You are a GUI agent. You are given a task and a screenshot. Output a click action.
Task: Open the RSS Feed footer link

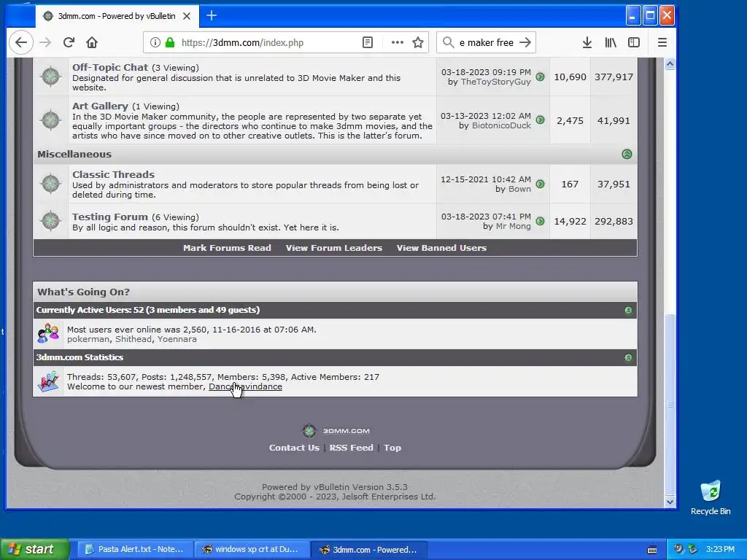click(x=351, y=448)
